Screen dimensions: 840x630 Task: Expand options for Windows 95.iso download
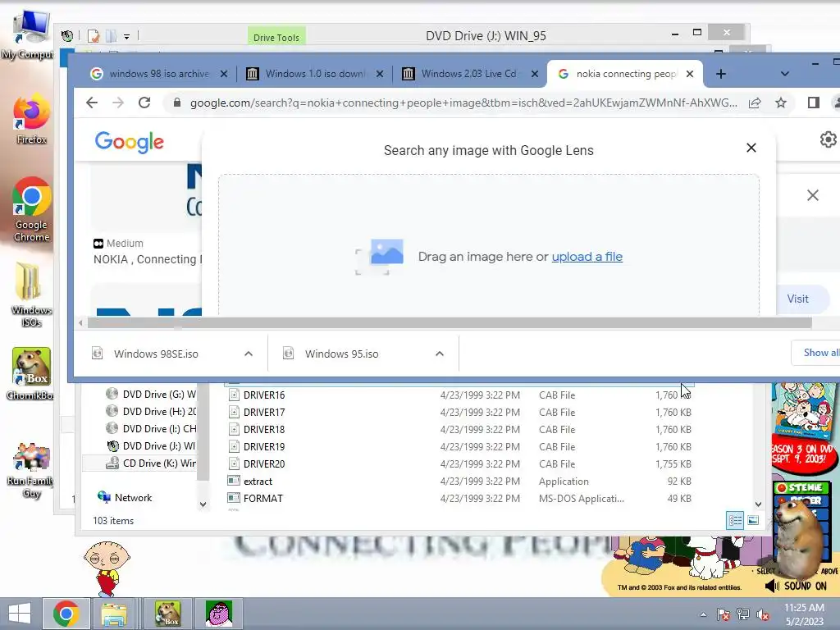point(440,354)
